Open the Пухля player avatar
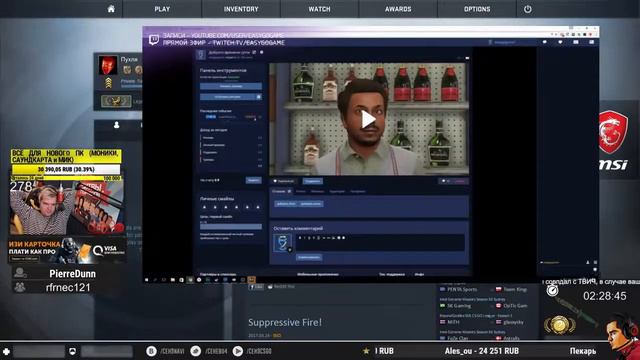 (108, 65)
